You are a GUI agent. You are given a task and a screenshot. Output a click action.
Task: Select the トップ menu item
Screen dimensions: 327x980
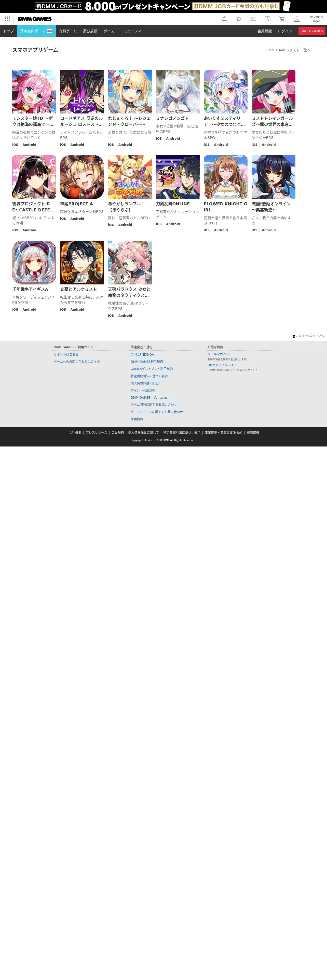(x=8, y=31)
